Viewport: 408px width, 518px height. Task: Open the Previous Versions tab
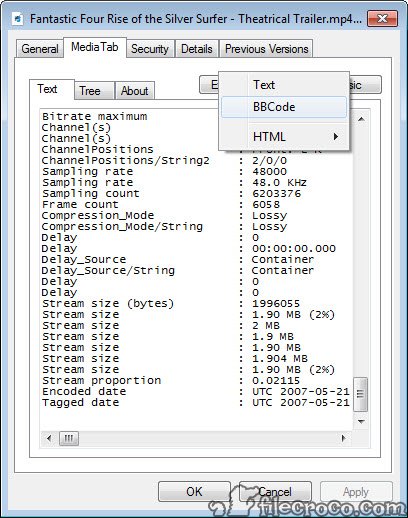[x=266, y=49]
